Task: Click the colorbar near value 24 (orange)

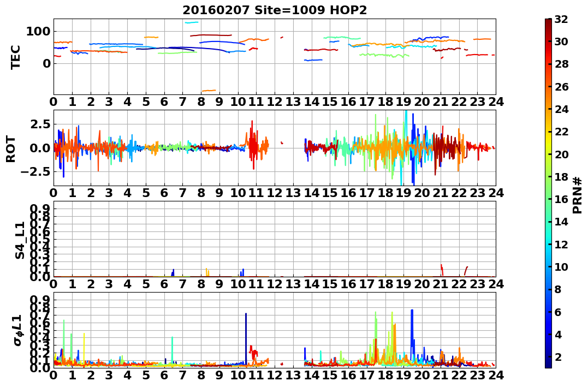Action: pyautogui.click(x=548, y=109)
